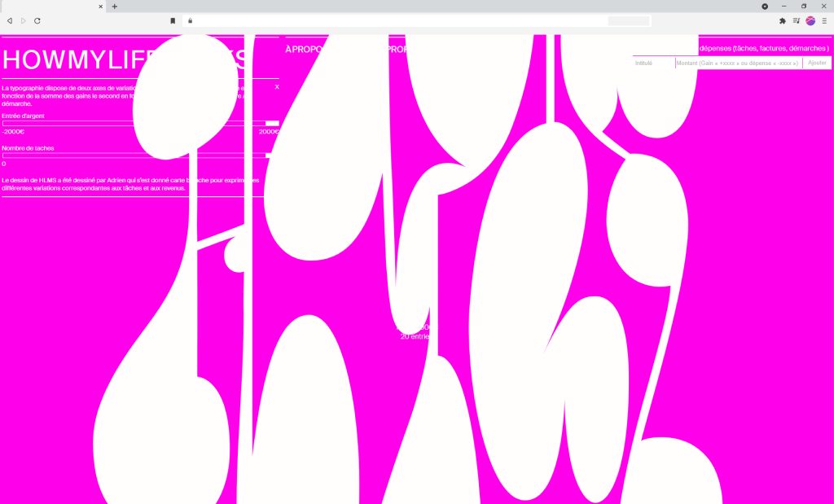
Task: Reload the page with refresh icon
Action: click(37, 20)
